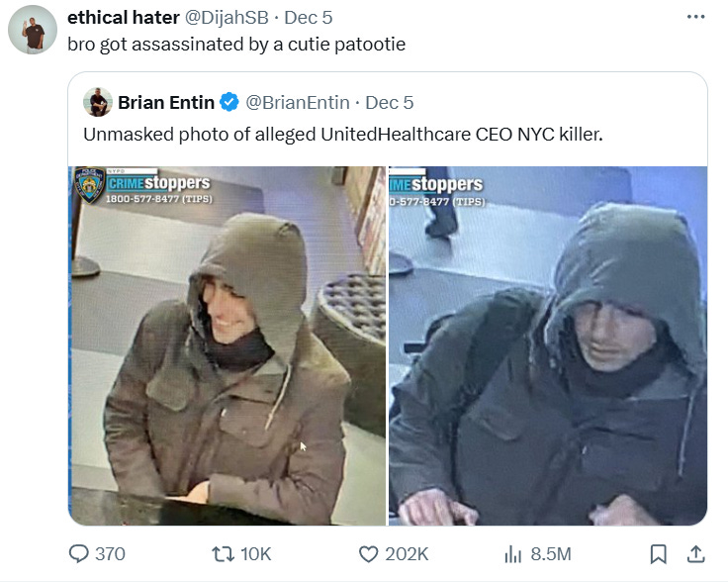This screenshot has height=583, width=728.
Task: Open the ethical hater display name
Action: click(x=124, y=18)
